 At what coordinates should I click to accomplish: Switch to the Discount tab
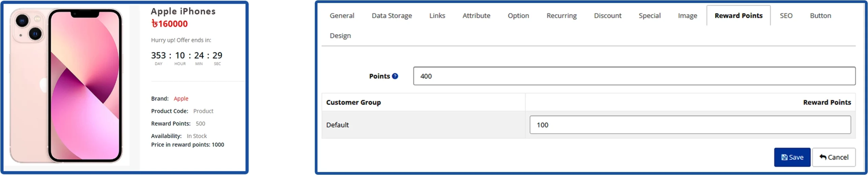coord(608,16)
